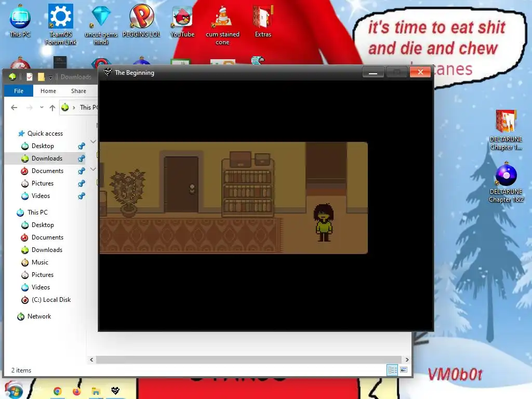
Task: Select Desktop under This PC
Action: pos(37,225)
